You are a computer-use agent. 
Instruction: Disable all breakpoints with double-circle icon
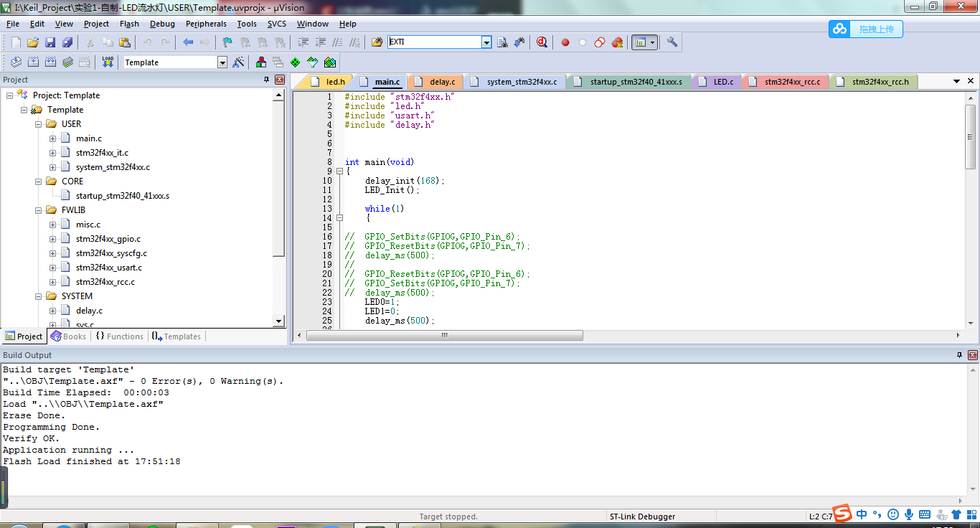600,42
